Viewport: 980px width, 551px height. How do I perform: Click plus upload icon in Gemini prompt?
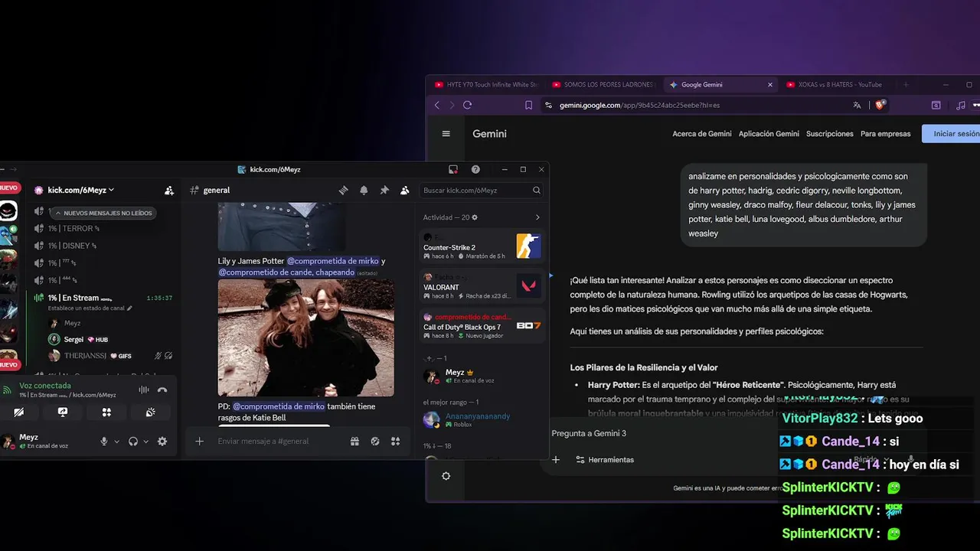coord(556,460)
